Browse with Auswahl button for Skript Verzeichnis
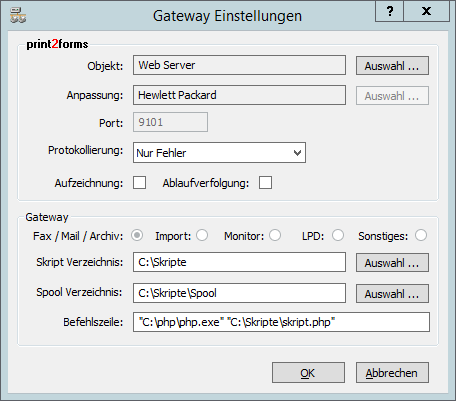The height and width of the screenshot is (401, 456). click(x=392, y=263)
